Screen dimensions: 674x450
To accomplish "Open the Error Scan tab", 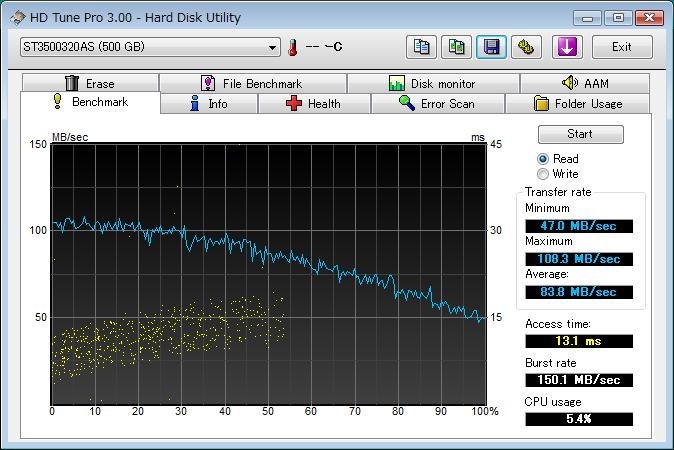I will (x=437, y=103).
